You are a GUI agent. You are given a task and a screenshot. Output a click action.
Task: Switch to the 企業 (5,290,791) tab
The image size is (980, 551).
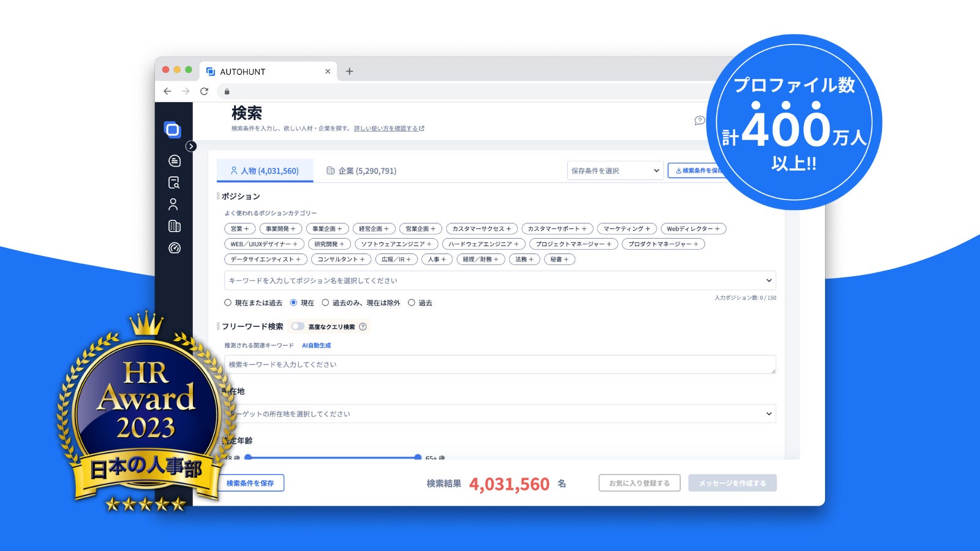click(361, 171)
